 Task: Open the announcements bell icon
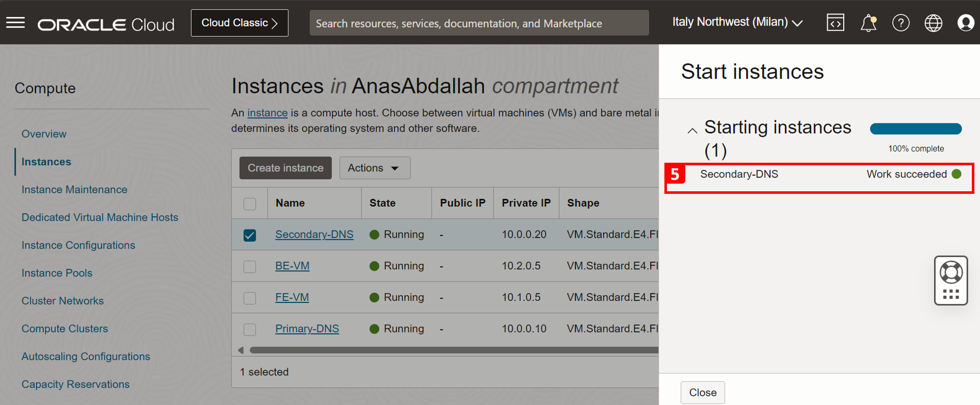click(868, 23)
